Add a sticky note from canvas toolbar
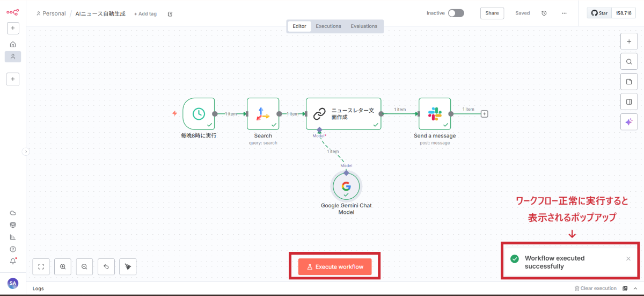This screenshot has width=644, height=296. pyautogui.click(x=628, y=81)
